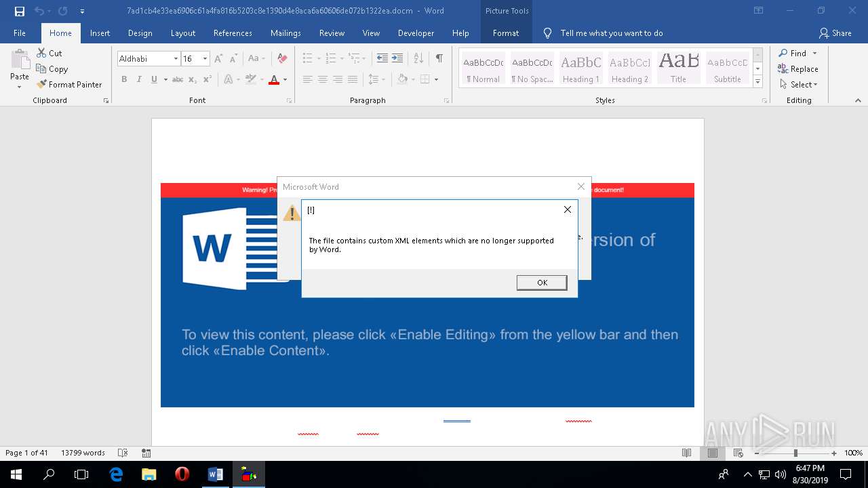The width and height of the screenshot is (868, 488).
Task: Save the document from the quick access toolbar
Action: [19, 11]
